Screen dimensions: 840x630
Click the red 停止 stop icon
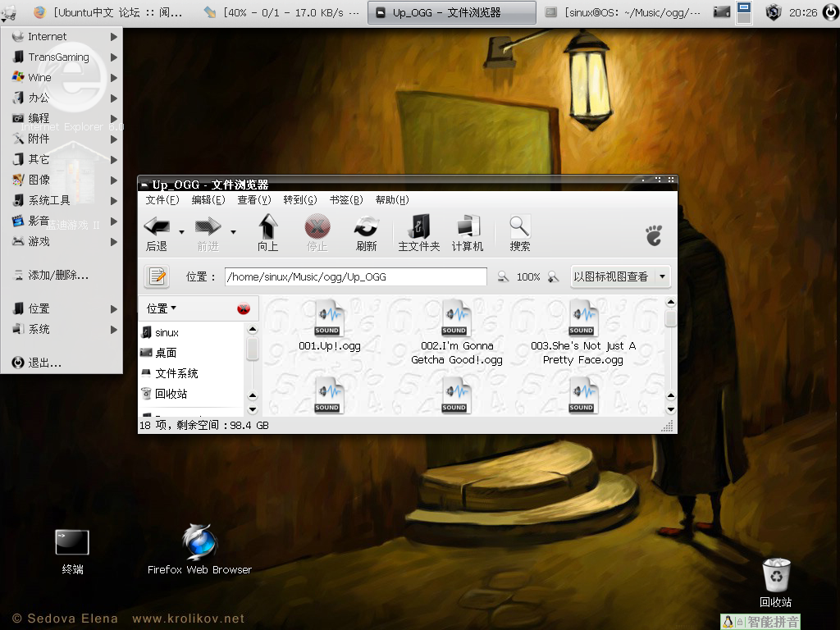point(317,227)
